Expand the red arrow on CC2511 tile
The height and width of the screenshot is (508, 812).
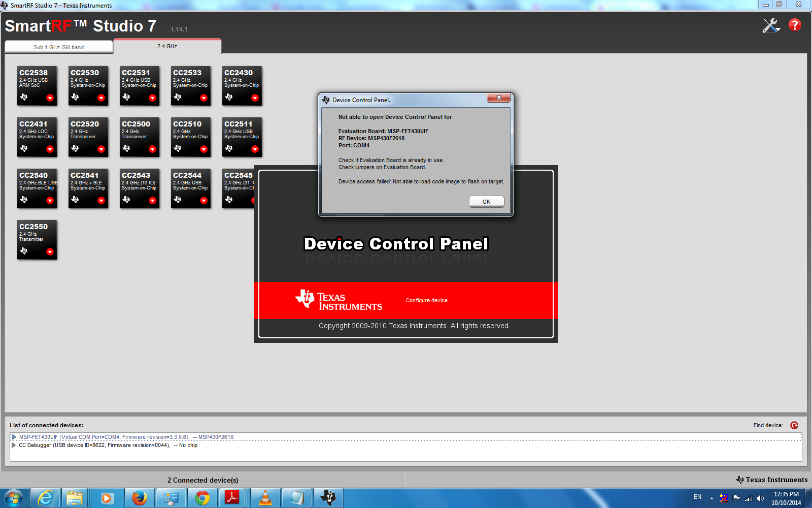[255, 149]
